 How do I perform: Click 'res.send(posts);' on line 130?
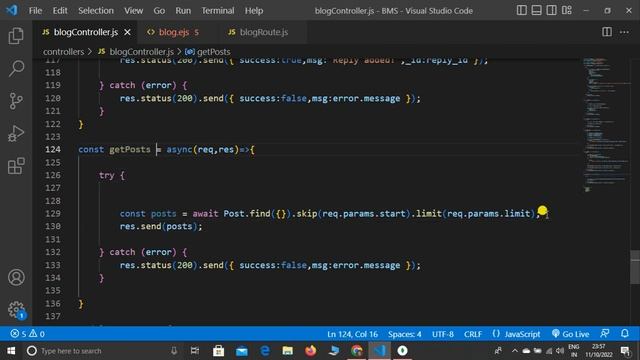tap(161, 227)
